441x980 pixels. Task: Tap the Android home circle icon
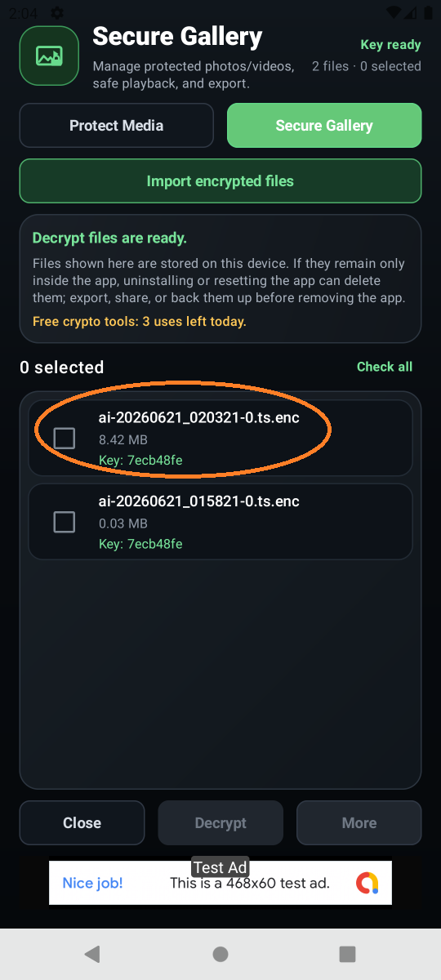[x=220, y=954]
